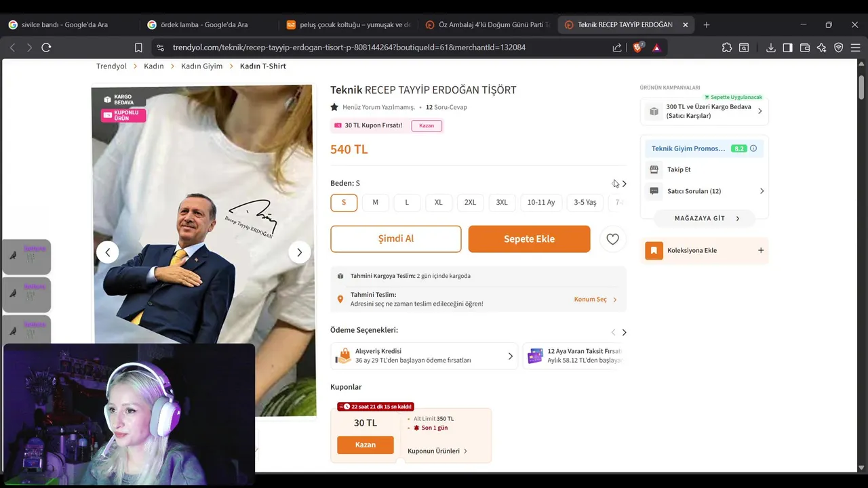Click the Sepete Ekle button
This screenshot has height=488, width=868.
[x=529, y=239]
